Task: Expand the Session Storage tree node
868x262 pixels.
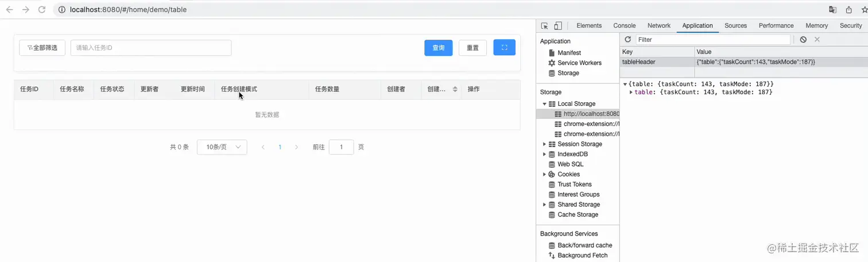Action: pyautogui.click(x=544, y=144)
